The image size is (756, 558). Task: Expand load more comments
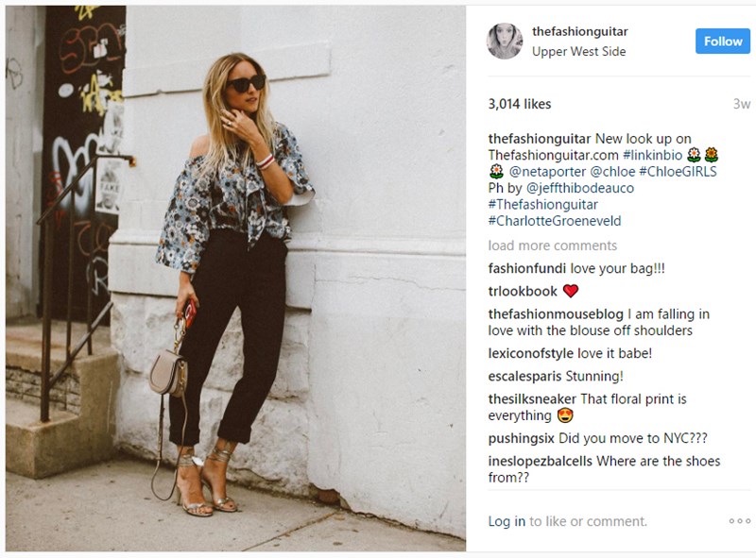click(x=552, y=245)
